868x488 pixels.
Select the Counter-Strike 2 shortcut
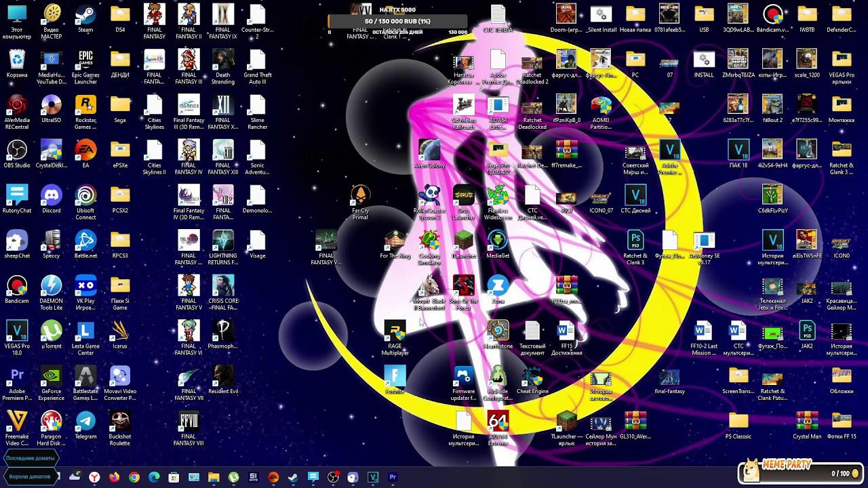[x=257, y=21]
